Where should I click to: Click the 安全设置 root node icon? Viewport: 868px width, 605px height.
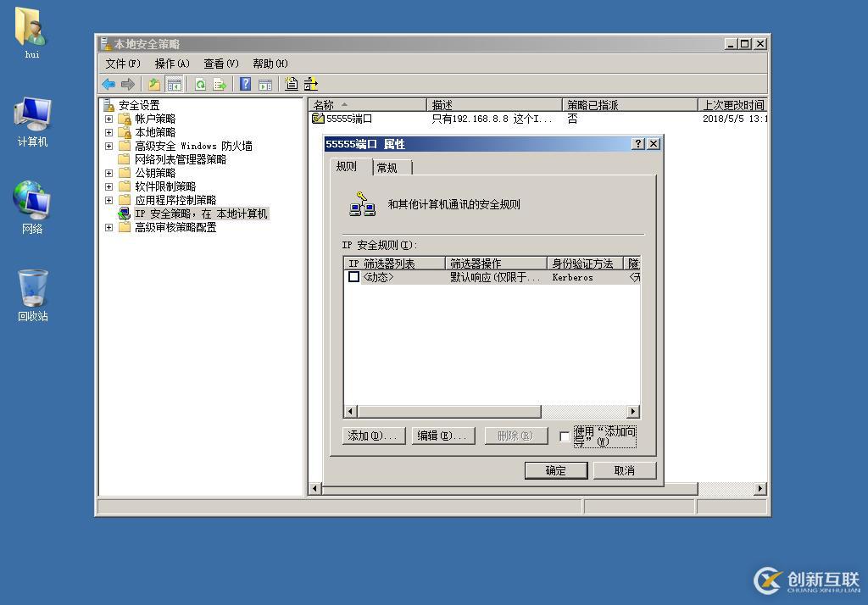pyautogui.click(x=109, y=104)
